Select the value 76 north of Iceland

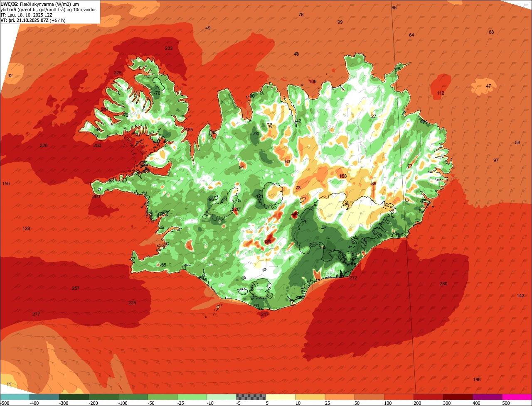coord(301,15)
